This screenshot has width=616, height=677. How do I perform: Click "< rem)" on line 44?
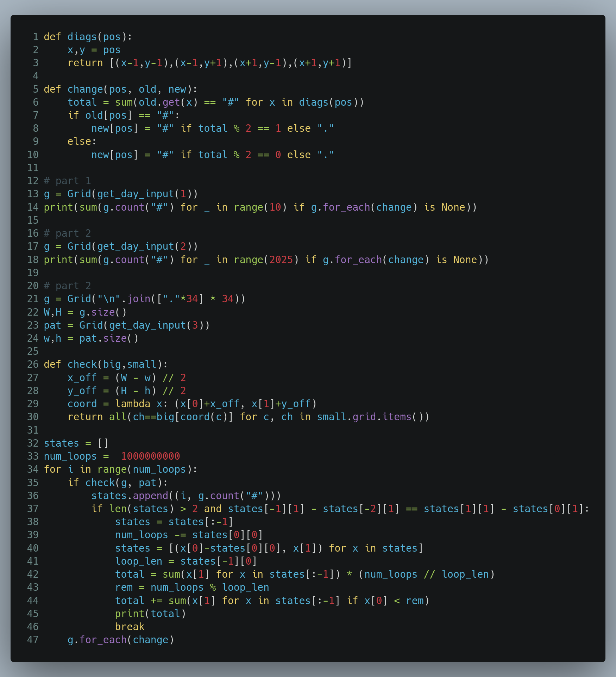[x=412, y=601]
